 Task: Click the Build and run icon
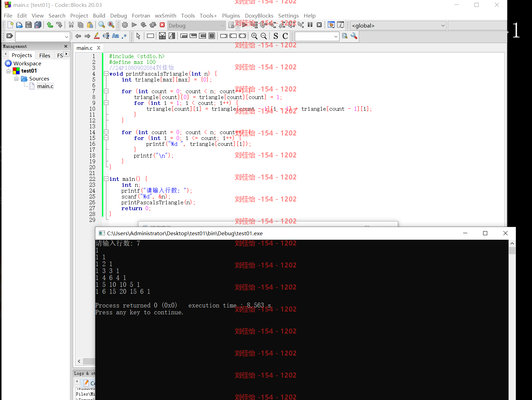point(144,25)
